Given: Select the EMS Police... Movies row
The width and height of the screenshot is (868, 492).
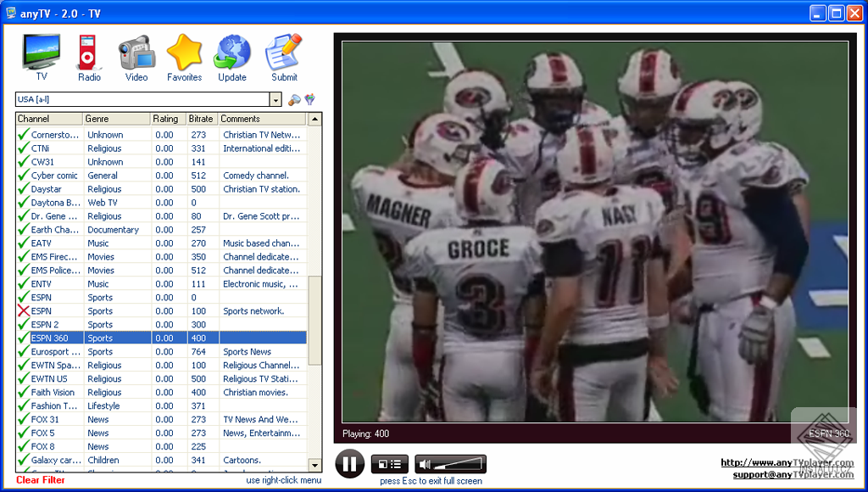Looking at the screenshot, I should coord(162,271).
